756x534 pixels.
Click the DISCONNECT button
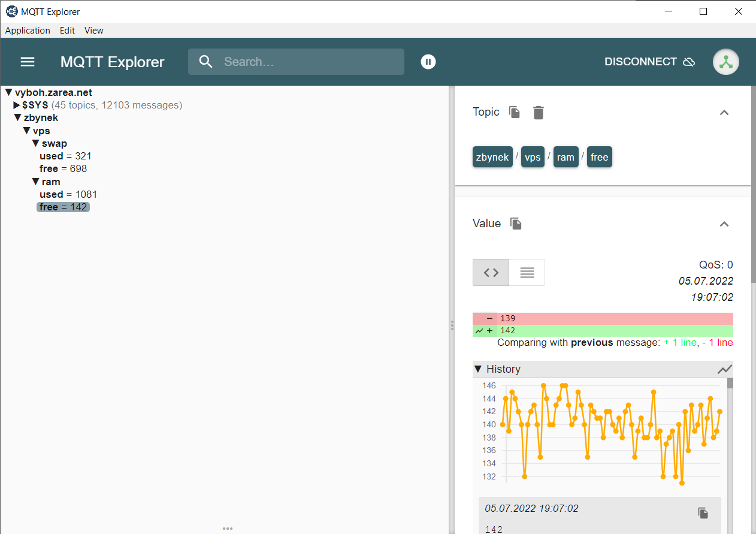pos(650,62)
